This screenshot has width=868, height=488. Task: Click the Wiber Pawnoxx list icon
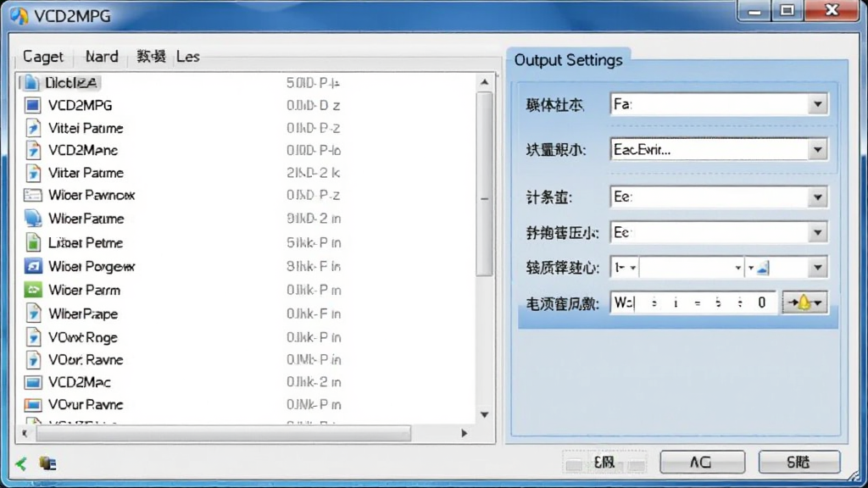(33, 196)
